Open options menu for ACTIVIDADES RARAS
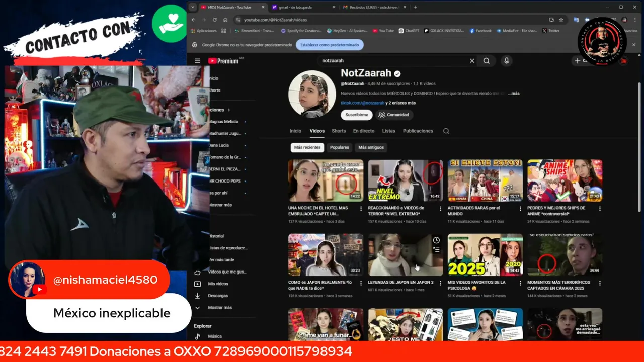The image size is (644, 362). 520,209
